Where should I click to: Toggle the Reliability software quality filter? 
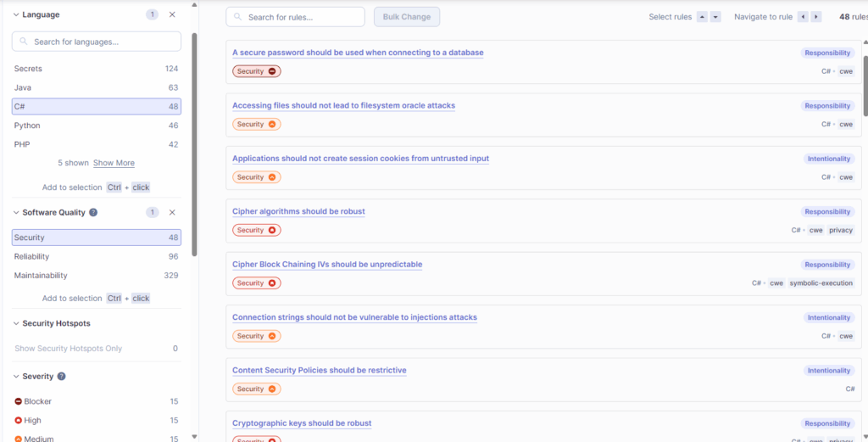(x=96, y=256)
